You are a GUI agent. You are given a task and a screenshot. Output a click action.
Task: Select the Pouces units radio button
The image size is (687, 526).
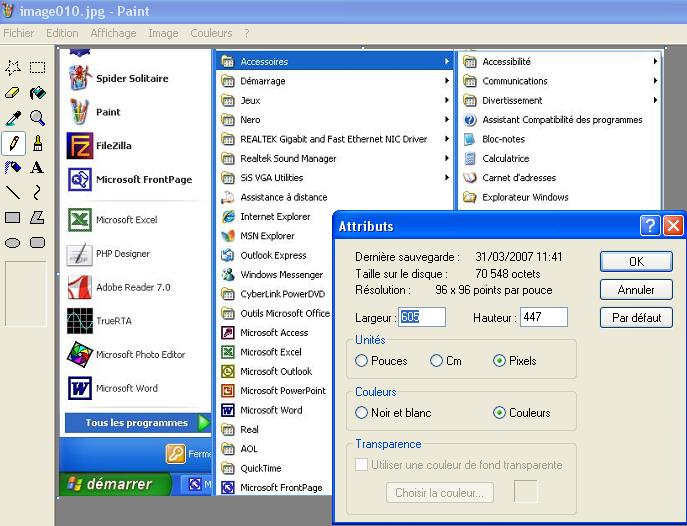pyautogui.click(x=361, y=361)
